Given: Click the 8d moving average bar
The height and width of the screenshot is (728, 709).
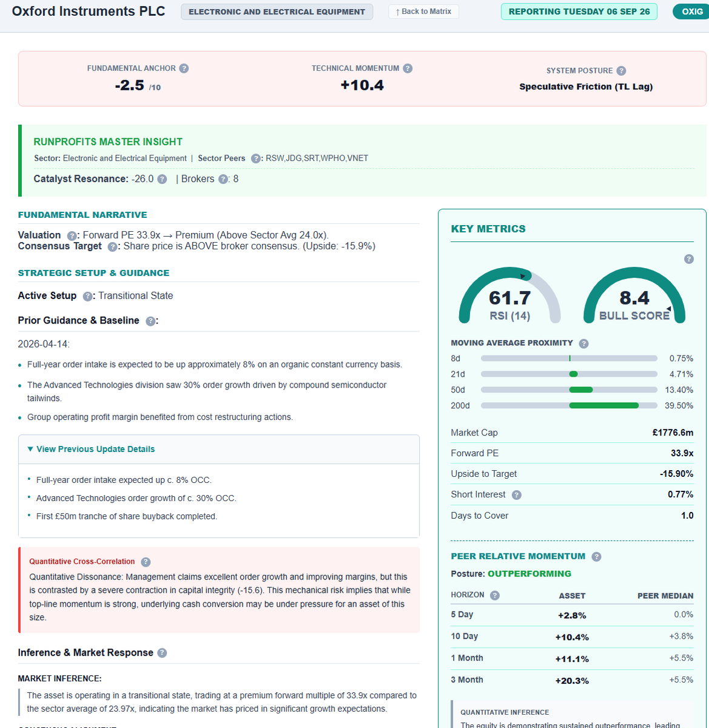Looking at the screenshot, I should (569, 359).
